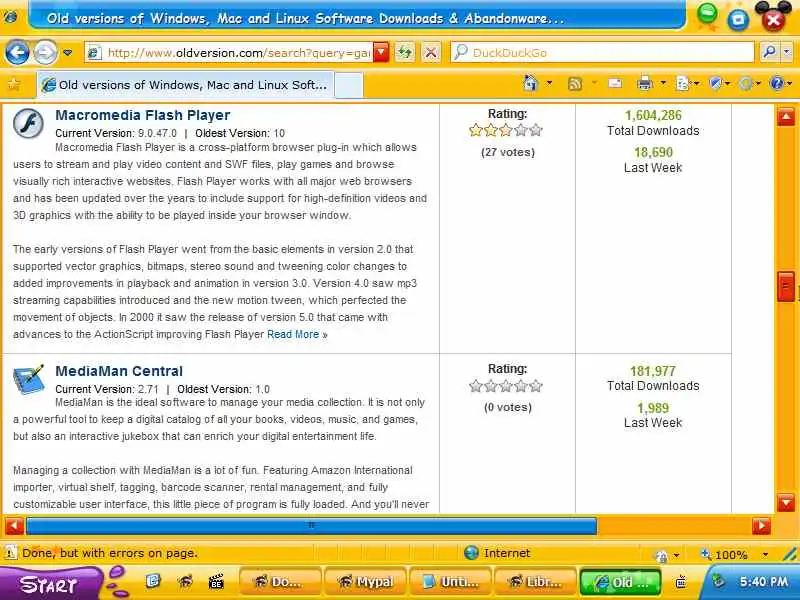The image size is (800, 600).
Task: Click the blue horizontal scrollbar thumb
Action: click(311, 526)
